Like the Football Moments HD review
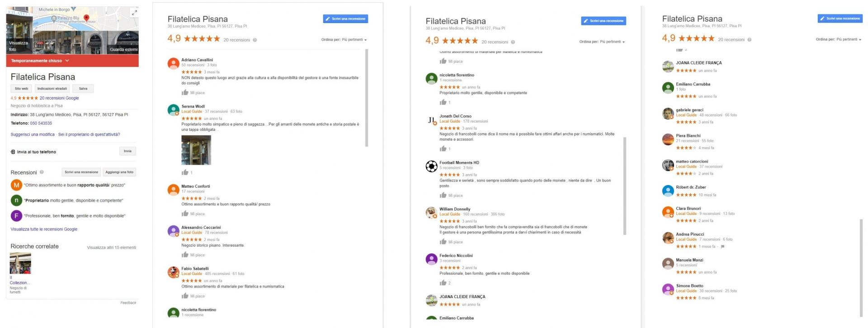Viewport: 868px width, 328px height. point(443,195)
